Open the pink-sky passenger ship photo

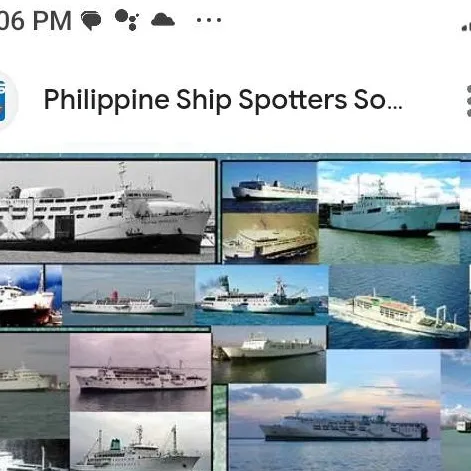click(140, 372)
